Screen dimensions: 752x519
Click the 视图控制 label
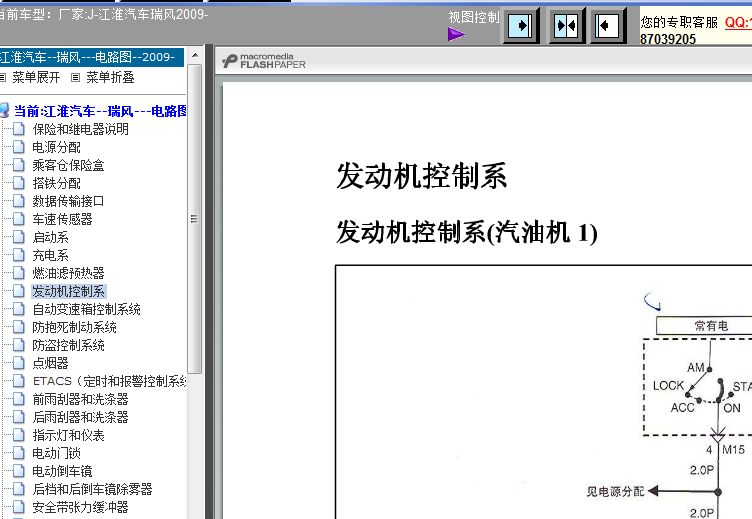[x=474, y=17]
